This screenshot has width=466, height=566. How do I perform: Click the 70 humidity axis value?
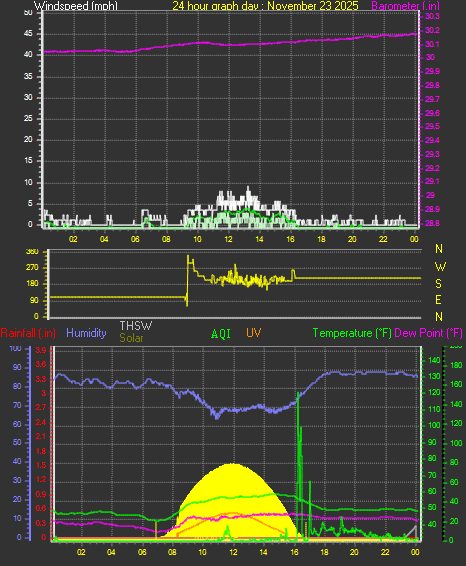point(17,405)
